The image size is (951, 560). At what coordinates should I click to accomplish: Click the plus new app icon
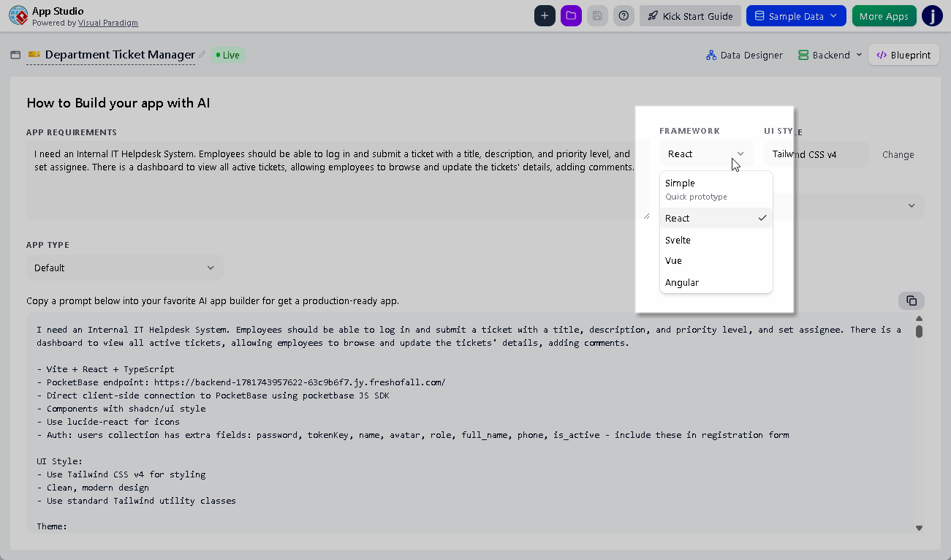pos(545,16)
